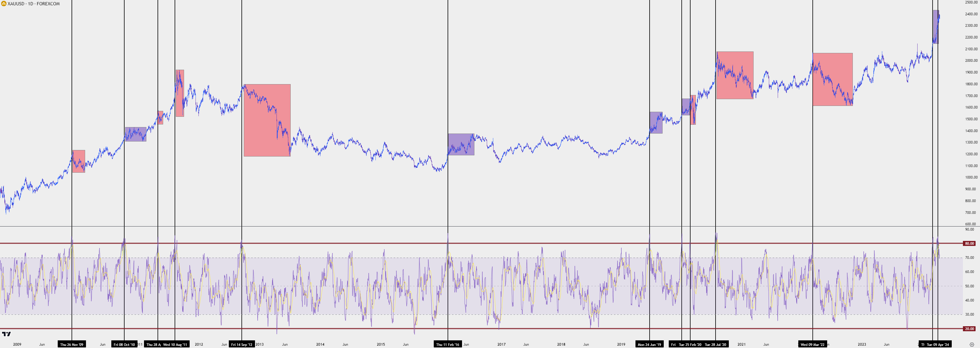Select the purple rectangle after Jun 2019
The height and width of the screenshot is (348, 980).
click(656, 123)
